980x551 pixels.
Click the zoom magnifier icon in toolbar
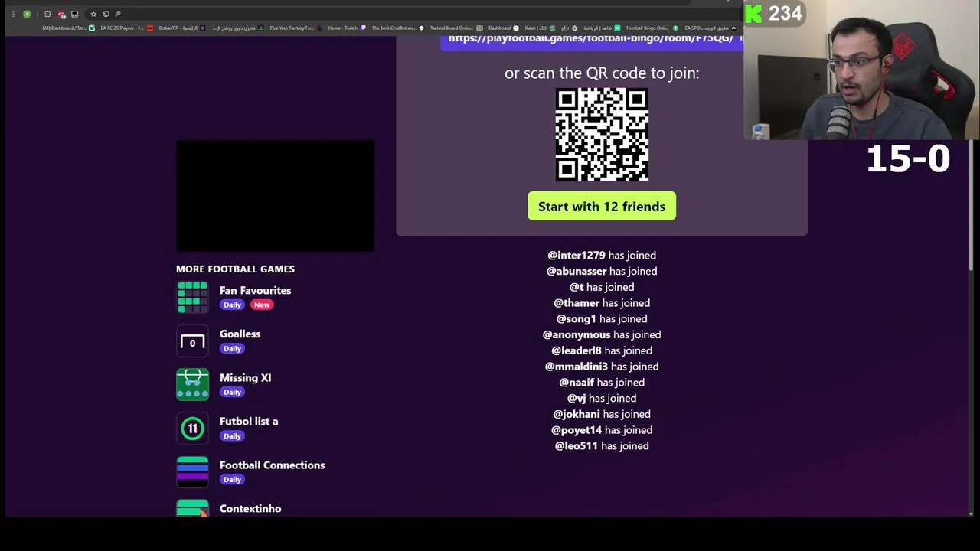[118, 14]
